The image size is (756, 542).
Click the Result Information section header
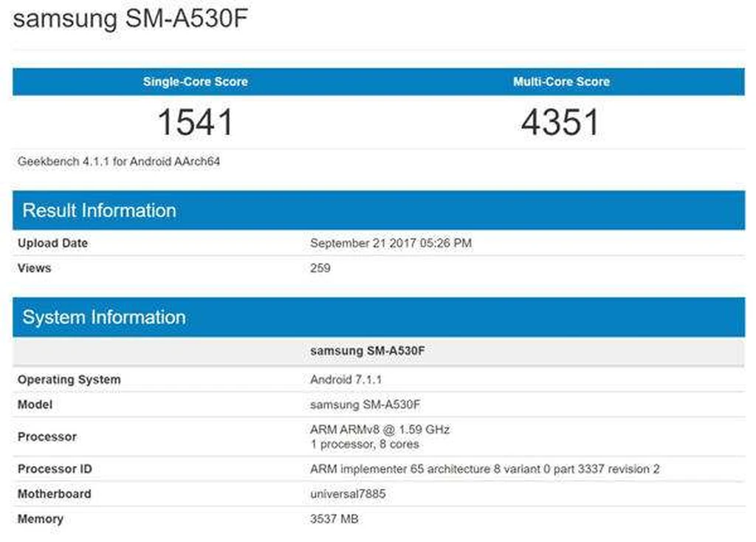379,210
